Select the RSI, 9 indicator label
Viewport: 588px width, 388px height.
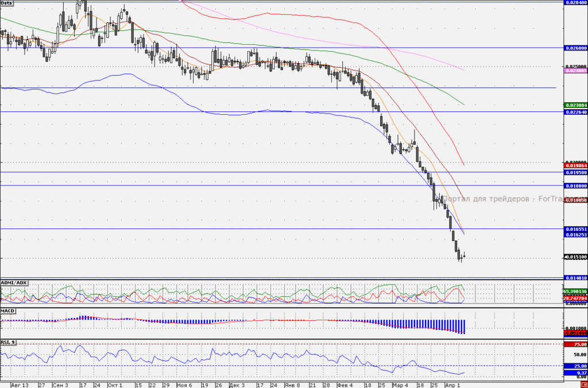pos(8,342)
